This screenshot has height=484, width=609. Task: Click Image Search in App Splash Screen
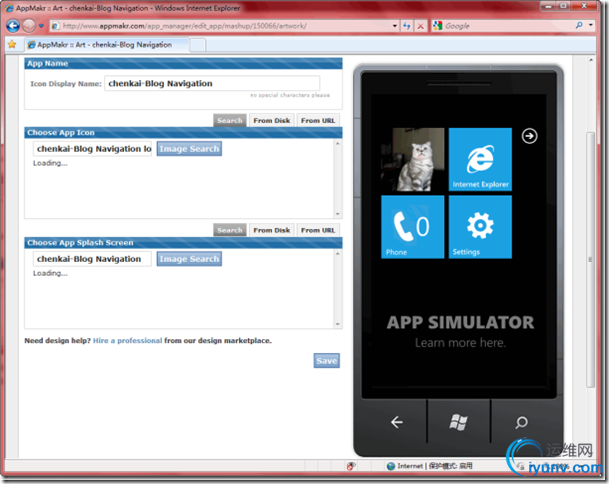click(x=189, y=259)
